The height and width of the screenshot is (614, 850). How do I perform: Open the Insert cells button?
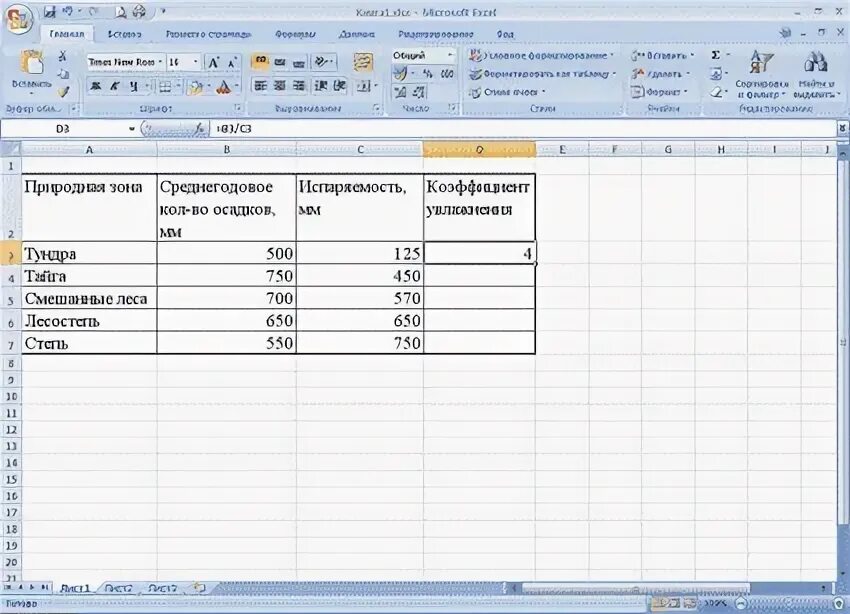662,55
